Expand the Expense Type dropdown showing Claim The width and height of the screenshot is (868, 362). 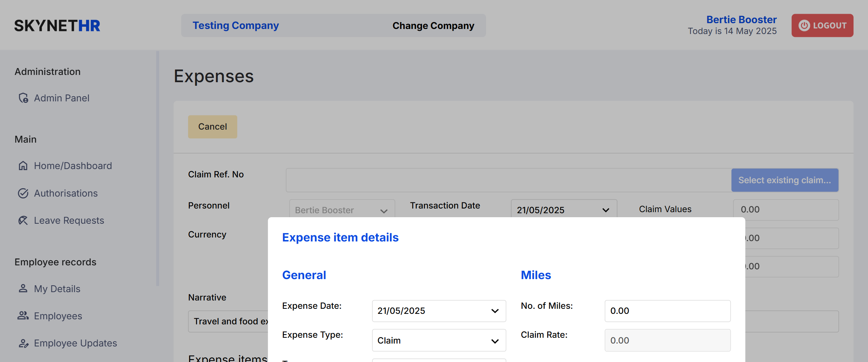(x=439, y=340)
